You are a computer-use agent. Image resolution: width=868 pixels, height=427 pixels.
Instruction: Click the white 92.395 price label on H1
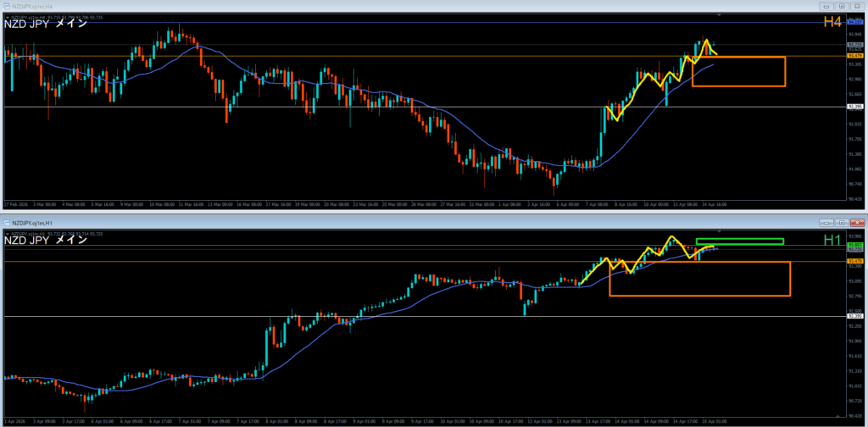coord(854,316)
